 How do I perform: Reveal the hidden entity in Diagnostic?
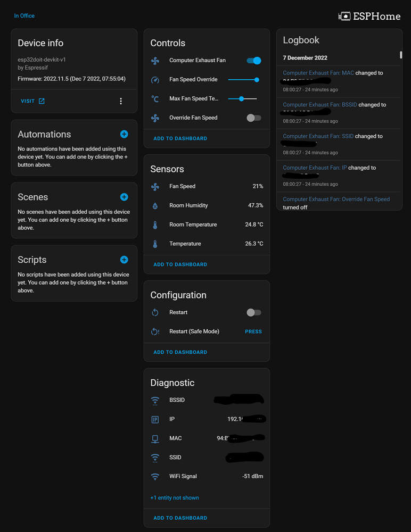[174, 497]
